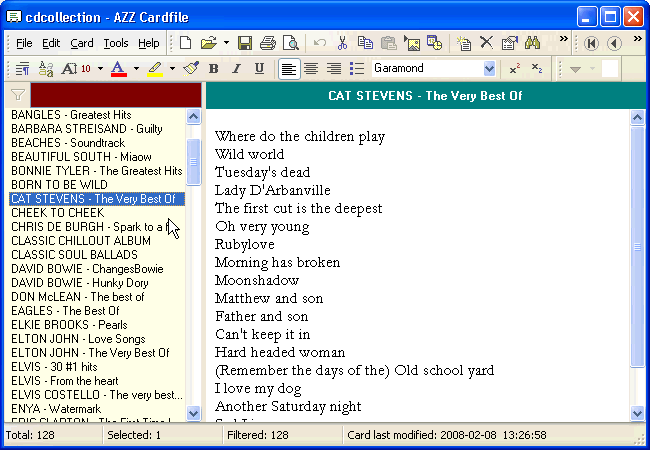Click the card title CAT STEVENS header

coord(425,96)
